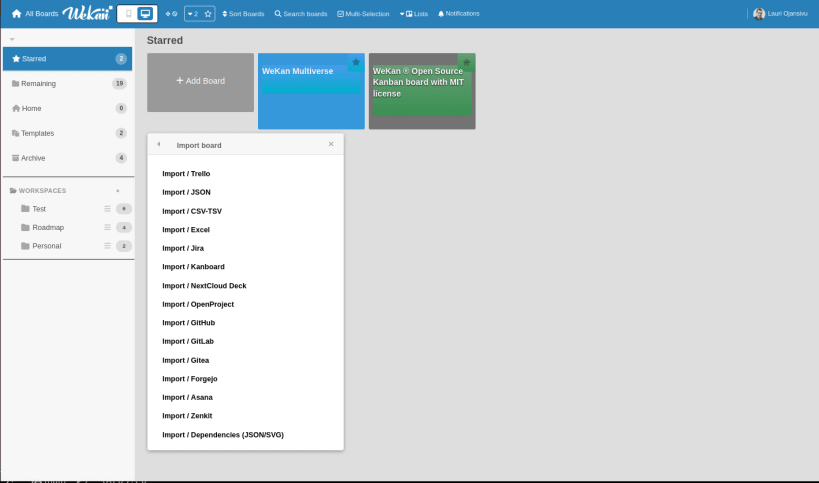Open the WeKan Multiverse board
The width and height of the screenshot is (819, 483).
pos(311,91)
